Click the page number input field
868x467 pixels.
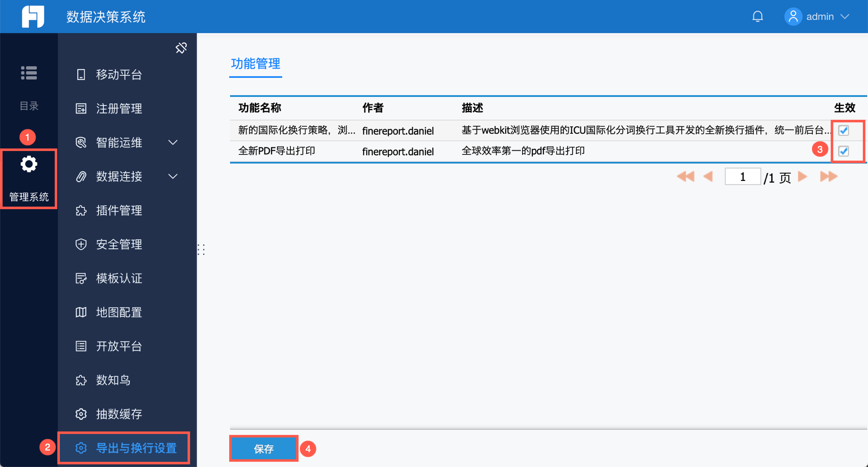pyautogui.click(x=743, y=177)
